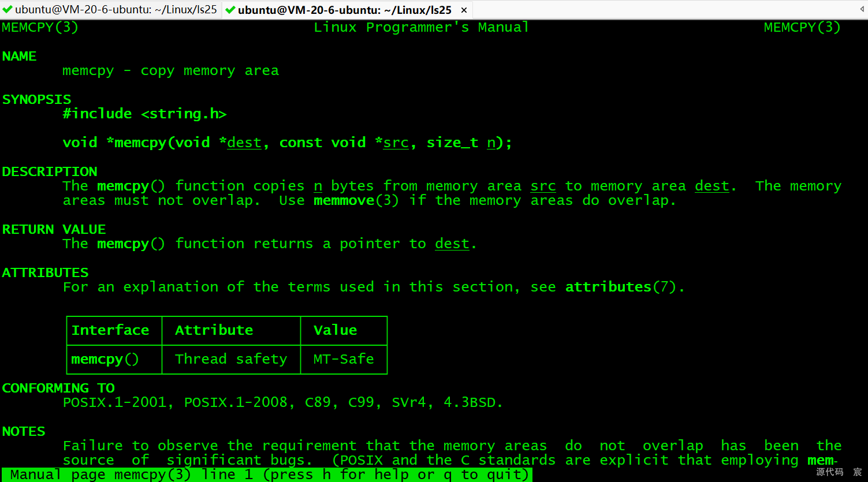Click the NAME section heading

coord(19,56)
